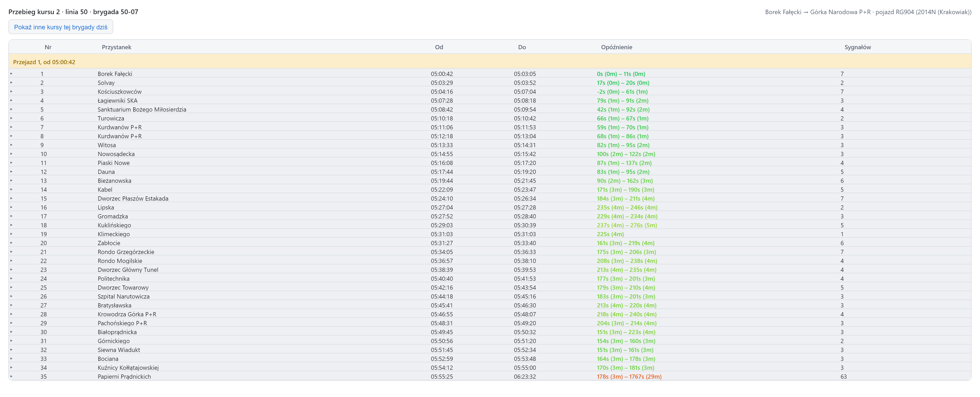Click arrival time '05:00:42' in row 1
Screen dimensions: 980x397
[x=442, y=74]
